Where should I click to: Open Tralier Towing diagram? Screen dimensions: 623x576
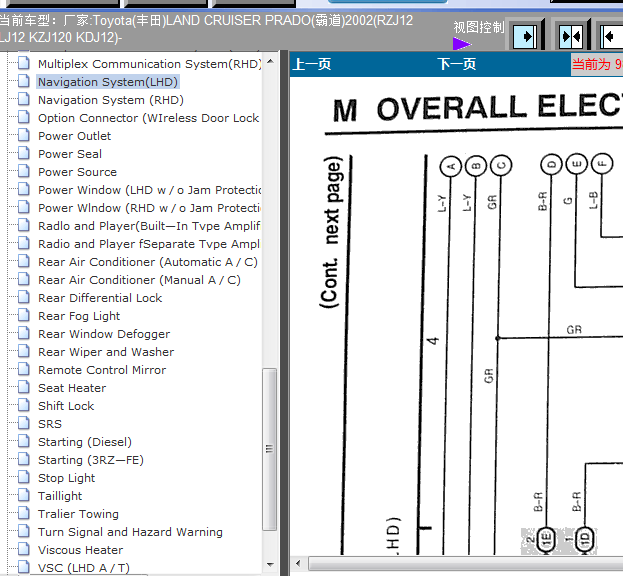click(x=78, y=514)
